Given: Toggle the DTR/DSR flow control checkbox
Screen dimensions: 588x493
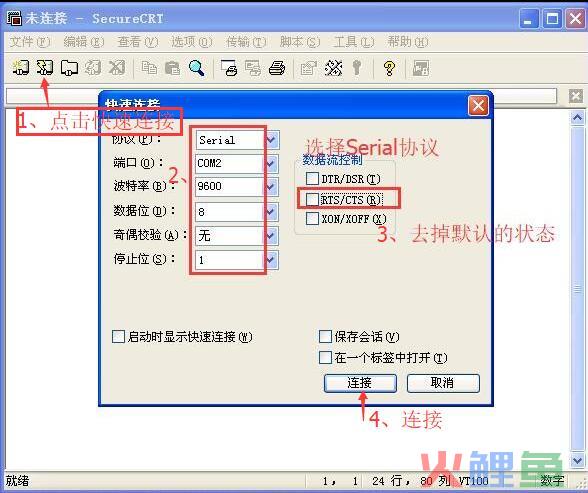Looking at the screenshot, I should point(312,179).
